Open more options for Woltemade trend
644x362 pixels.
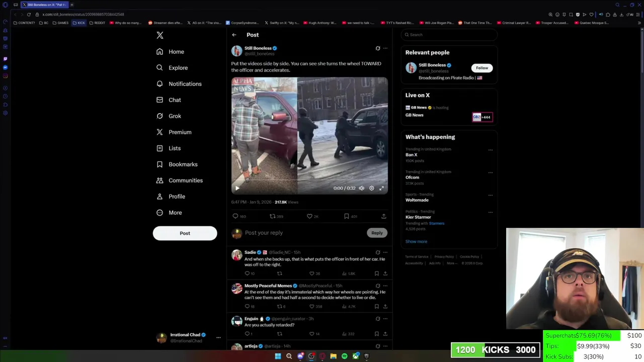(x=491, y=195)
